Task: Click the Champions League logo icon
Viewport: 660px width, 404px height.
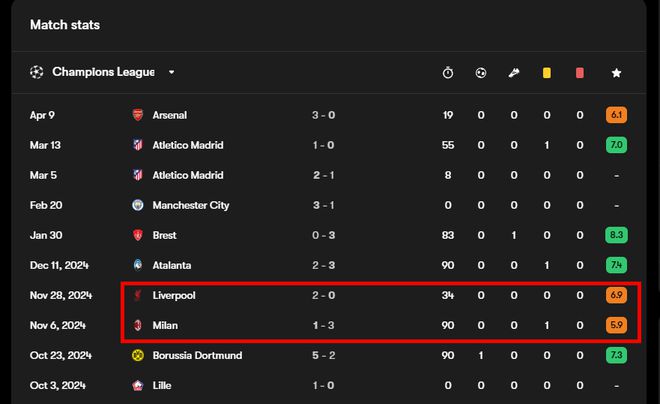Action: (x=37, y=72)
